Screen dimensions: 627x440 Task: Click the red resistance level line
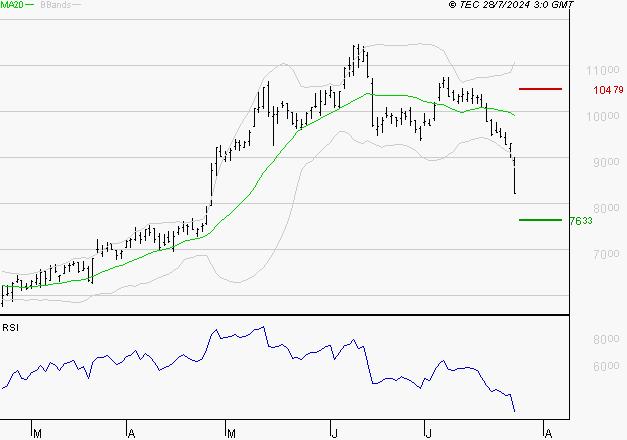(x=540, y=89)
